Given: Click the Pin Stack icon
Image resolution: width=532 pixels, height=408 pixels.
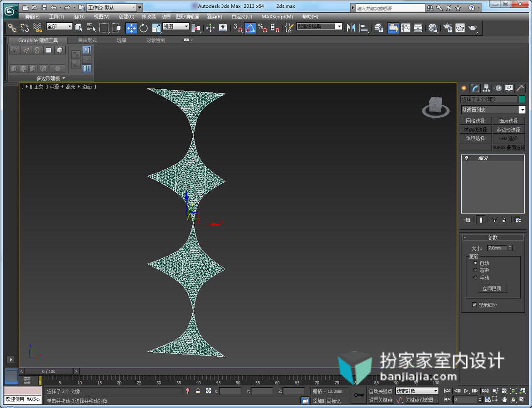Looking at the screenshot, I should 467,220.
